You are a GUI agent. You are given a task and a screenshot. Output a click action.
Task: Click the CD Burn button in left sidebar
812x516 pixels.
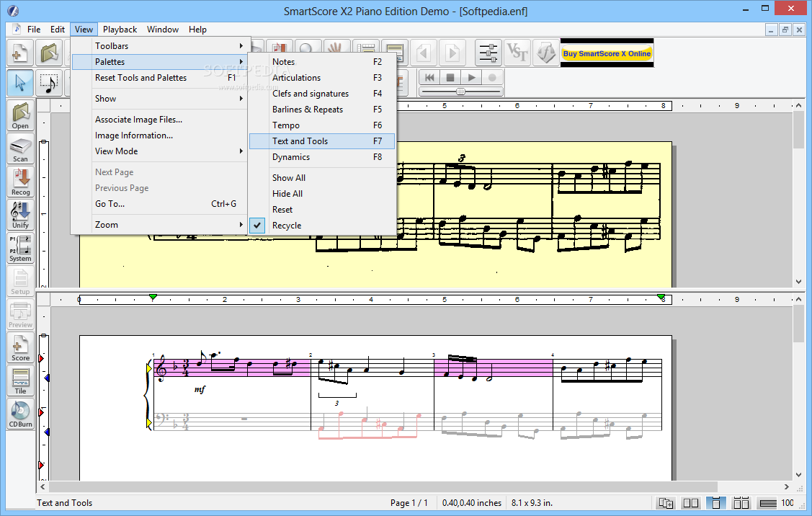click(x=20, y=414)
